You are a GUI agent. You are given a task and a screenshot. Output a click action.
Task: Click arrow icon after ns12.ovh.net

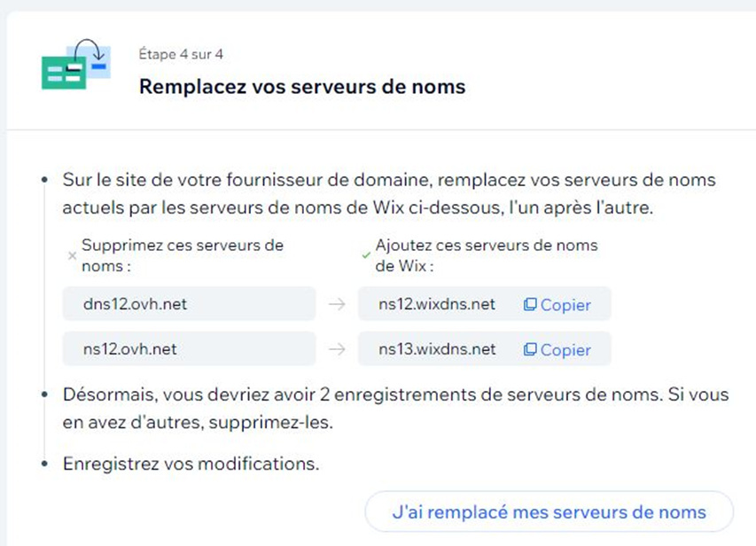337,348
